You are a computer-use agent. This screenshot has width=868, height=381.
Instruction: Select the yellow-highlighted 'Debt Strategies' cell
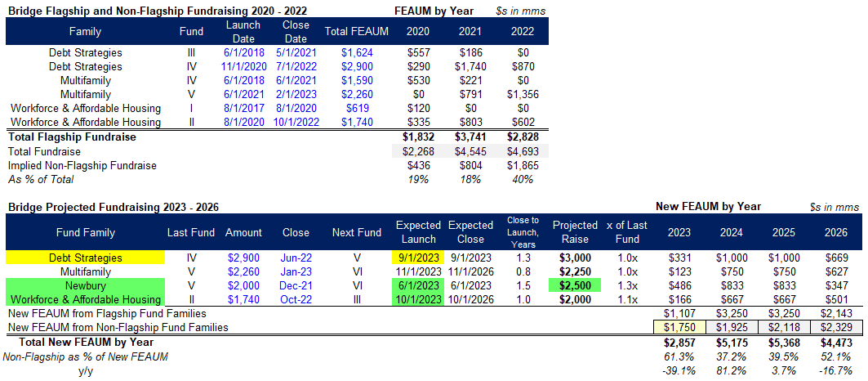pyautogui.click(x=85, y=258)
